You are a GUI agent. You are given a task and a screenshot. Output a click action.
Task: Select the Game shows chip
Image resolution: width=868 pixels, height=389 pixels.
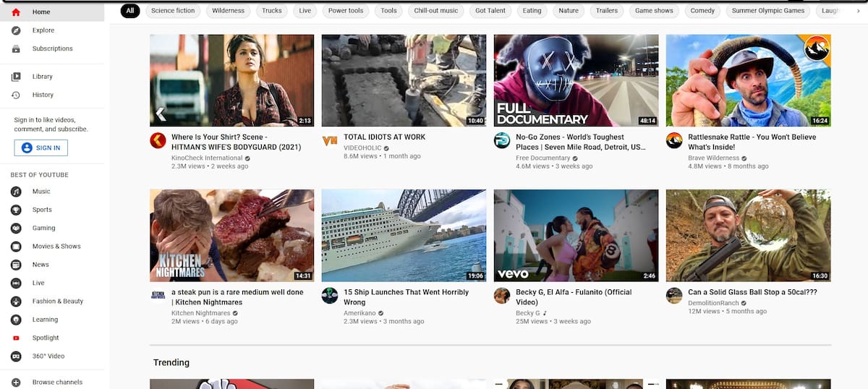point(654,11)
